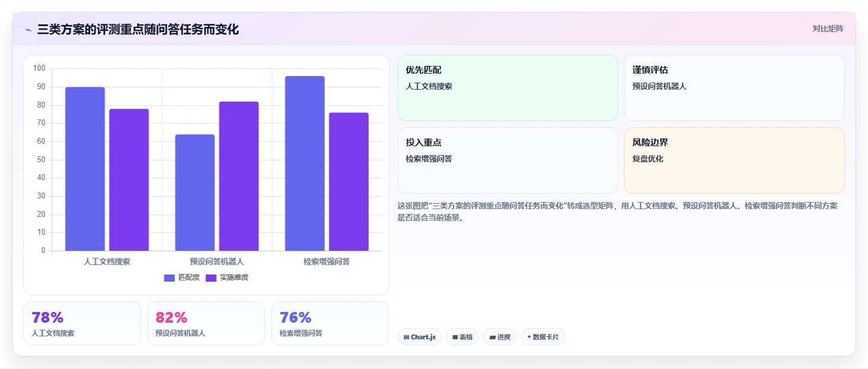Screen dimensions: 868x369
Task: Click 检索增强问答 text in 投入重点 card
Action: pos(429,159)
